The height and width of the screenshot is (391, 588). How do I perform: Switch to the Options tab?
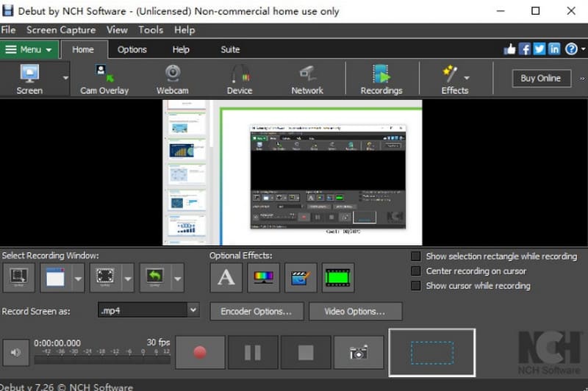pyautogui.click(x=132, y=50)
